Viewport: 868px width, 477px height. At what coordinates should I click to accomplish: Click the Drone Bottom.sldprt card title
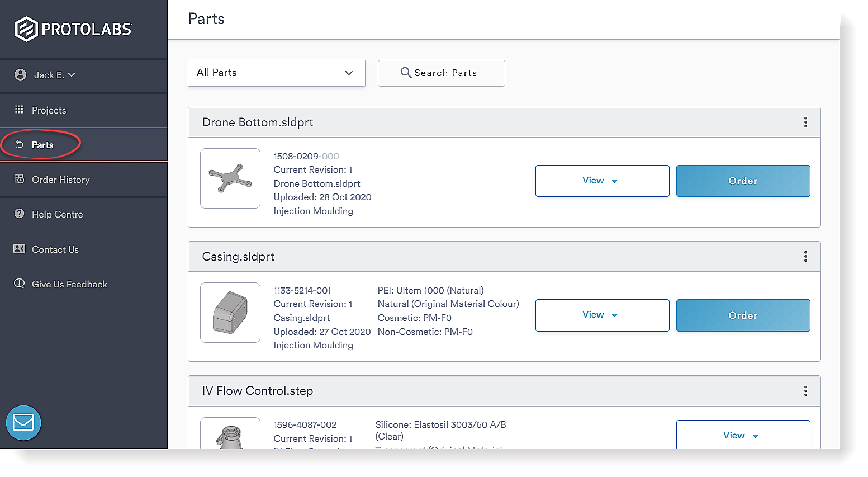pos(258,122)
